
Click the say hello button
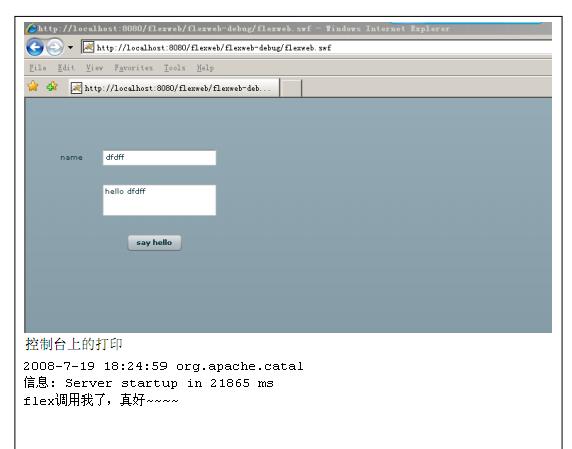[154, 243]
